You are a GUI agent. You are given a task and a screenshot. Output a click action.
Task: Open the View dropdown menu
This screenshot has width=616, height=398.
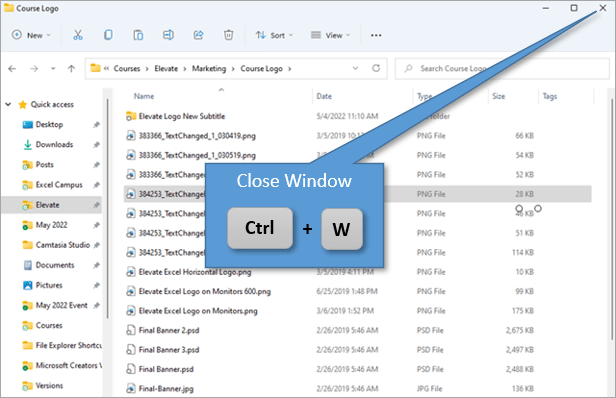coord(330,35)
